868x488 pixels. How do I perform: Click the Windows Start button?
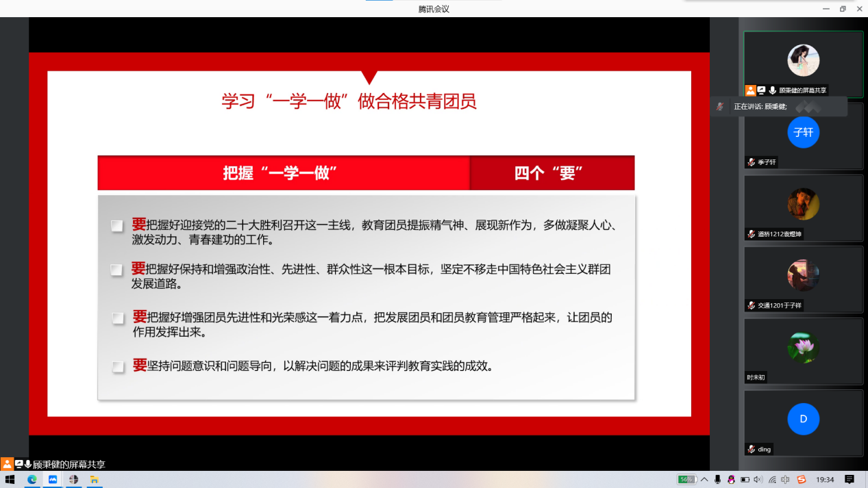10,480
